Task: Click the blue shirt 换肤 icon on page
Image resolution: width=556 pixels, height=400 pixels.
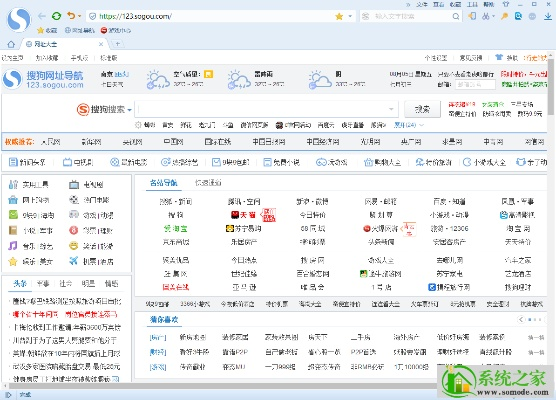Action: click(x=499, y=57)
